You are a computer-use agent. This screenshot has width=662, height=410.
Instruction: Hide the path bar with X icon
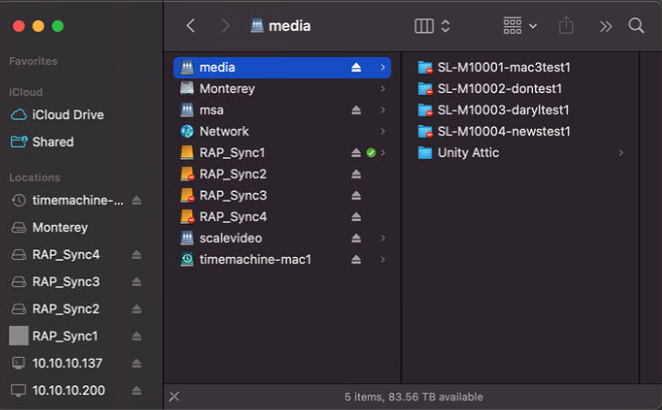coord(174,396)
